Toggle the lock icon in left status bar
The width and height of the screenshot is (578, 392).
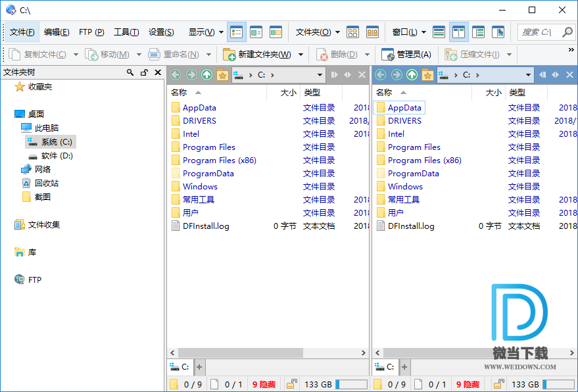(292, 384)
